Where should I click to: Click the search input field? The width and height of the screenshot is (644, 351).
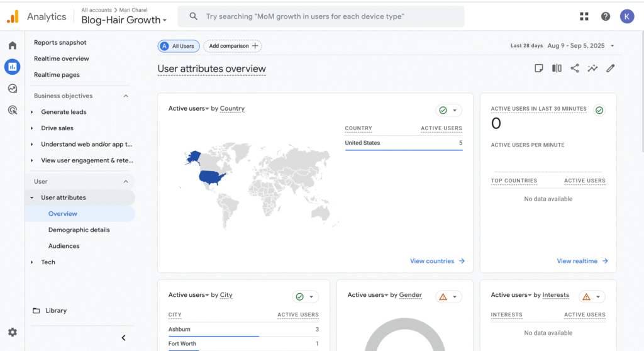point(321,16)
